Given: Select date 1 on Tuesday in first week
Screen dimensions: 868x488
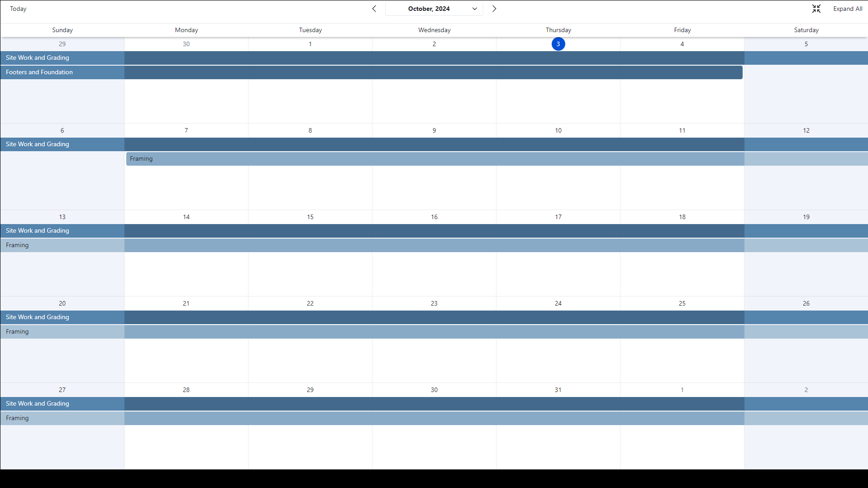Looking at the screenshot, I should 310,44.
